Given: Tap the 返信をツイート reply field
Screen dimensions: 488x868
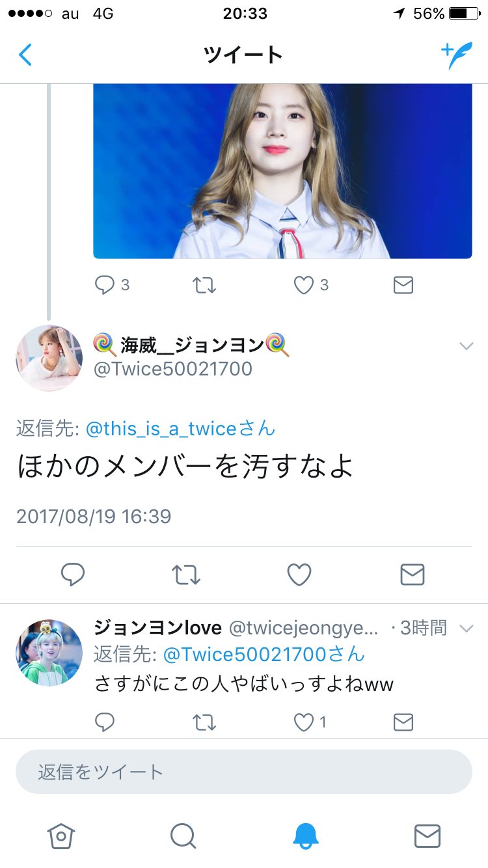Looking at the screenshot, I should tap(244, 772).
